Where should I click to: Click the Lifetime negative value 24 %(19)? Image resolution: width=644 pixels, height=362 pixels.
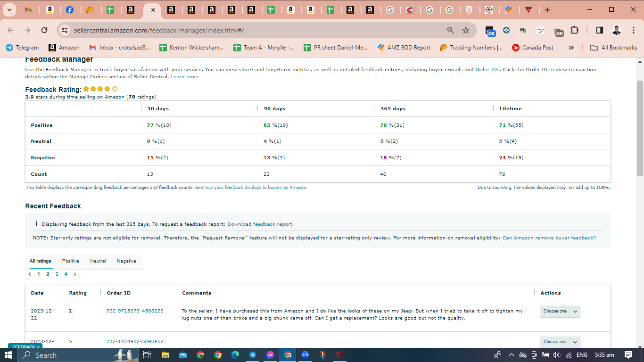tap(511, 158)
